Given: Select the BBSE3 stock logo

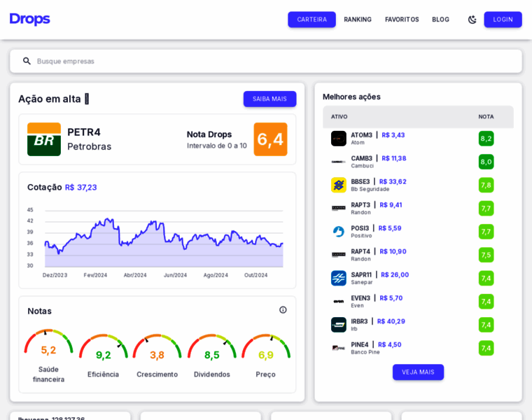Looking at the screenshot, I should point(339,185).
